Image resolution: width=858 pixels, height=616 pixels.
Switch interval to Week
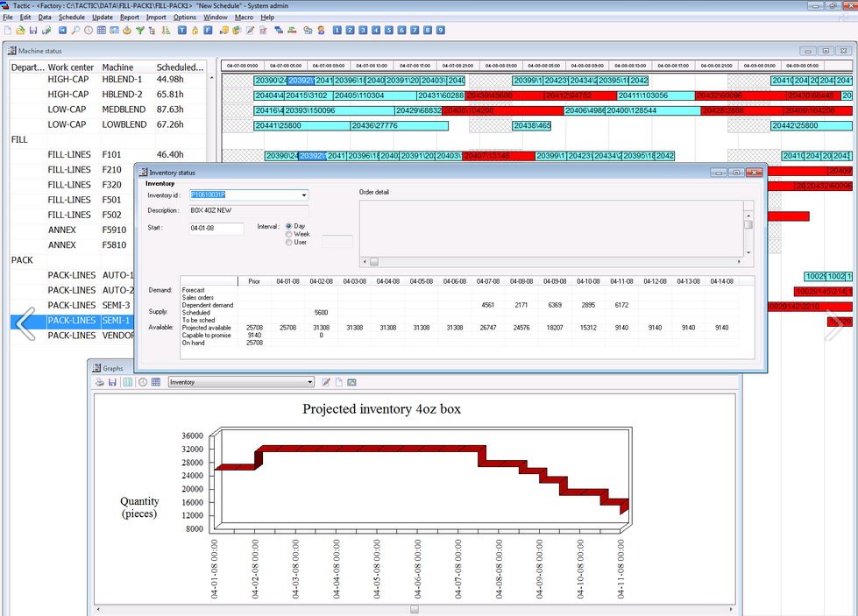coord(289,235)
